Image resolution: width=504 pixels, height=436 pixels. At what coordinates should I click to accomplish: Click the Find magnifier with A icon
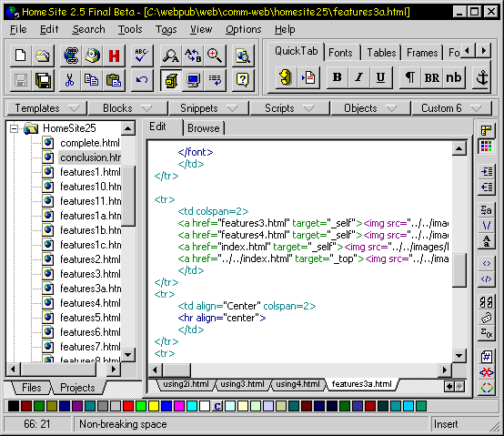[x=171, y=56]
